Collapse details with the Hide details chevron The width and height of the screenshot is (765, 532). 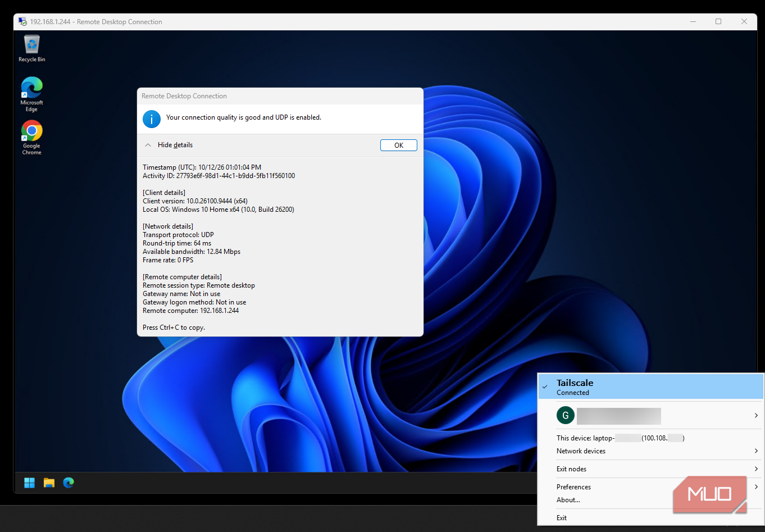[148, 145]
